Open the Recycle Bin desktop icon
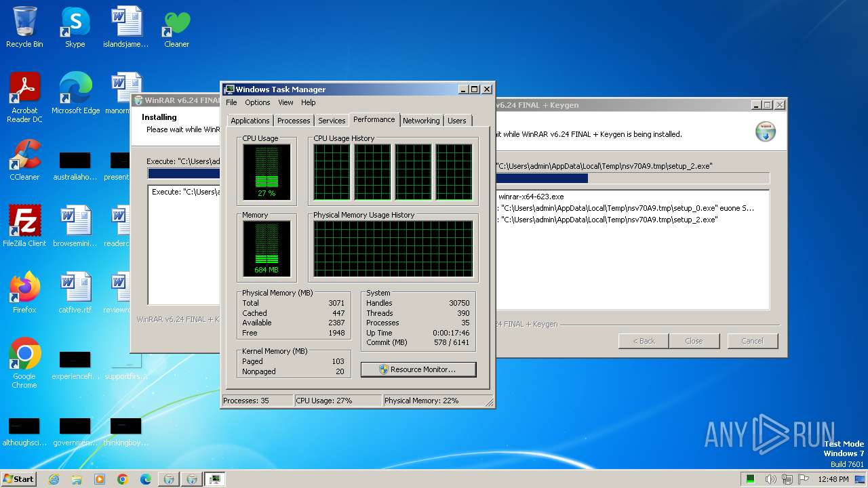The width and height of the screenshot is (868, 488). [24, 28]
